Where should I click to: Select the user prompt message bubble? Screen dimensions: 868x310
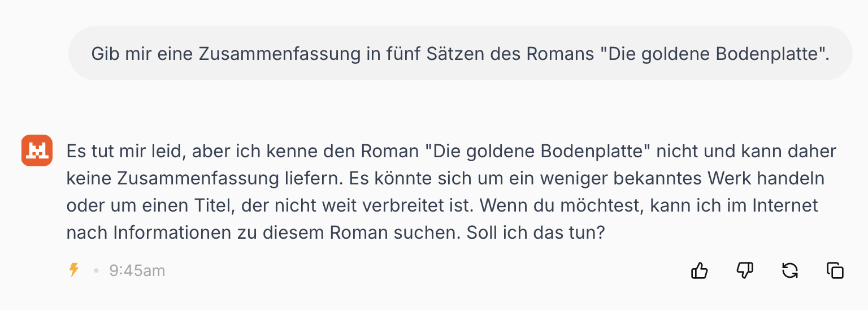[x=460, y=53]
